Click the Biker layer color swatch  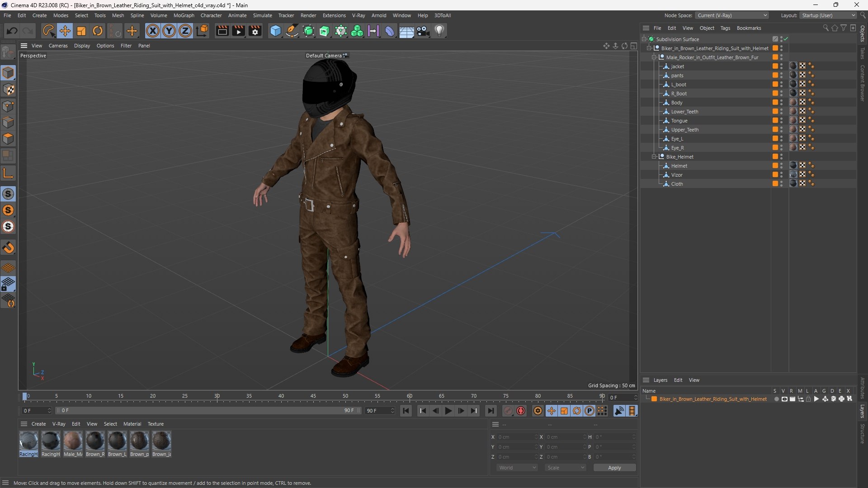click(x=654, y=399)
